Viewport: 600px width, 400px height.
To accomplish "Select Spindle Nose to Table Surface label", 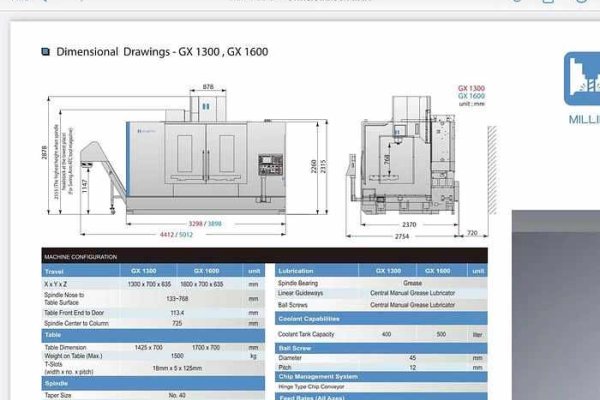I will point(64,299).
